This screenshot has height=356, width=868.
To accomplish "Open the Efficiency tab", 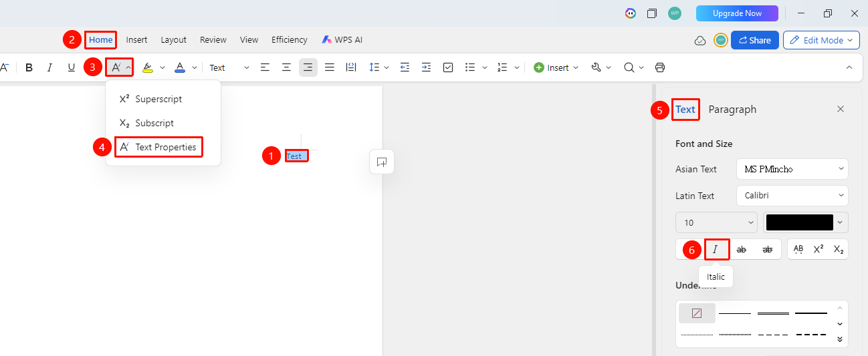I will (290, 40).
